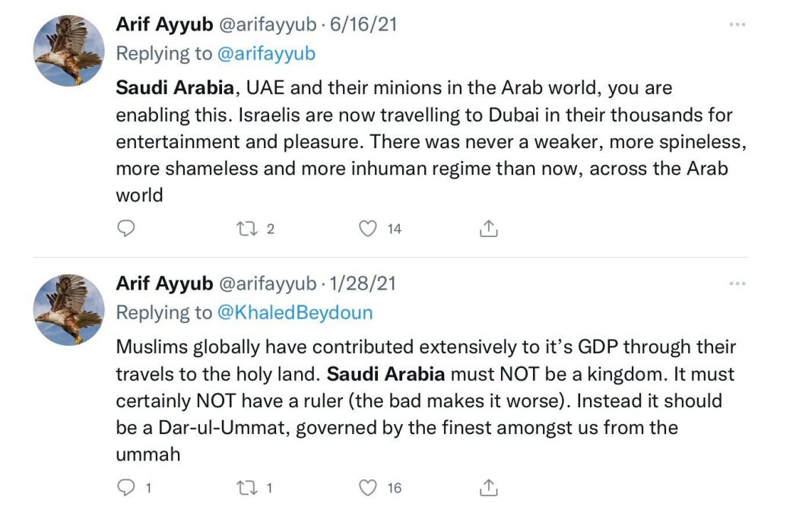The width and height of the screenshot is (812, 516).
Task: Open the 6/16/21 timestamp link
Action: pos(363,25)
